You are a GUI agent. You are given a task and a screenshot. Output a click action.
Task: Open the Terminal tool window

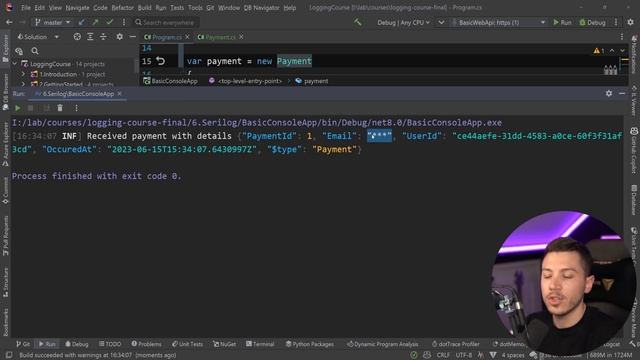[260, 344]
